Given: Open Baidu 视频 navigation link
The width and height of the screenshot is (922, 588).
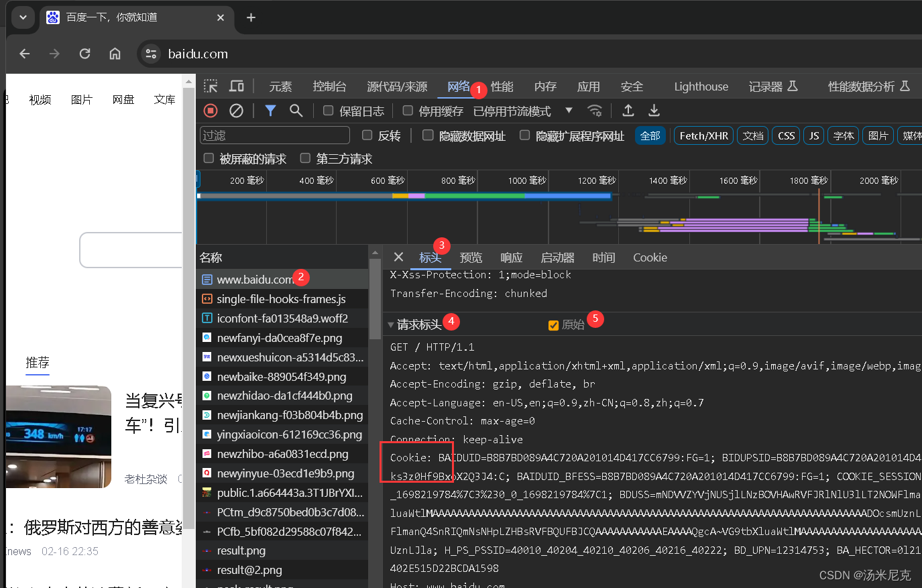Looking at the screenshot, I should click(40, 99).
